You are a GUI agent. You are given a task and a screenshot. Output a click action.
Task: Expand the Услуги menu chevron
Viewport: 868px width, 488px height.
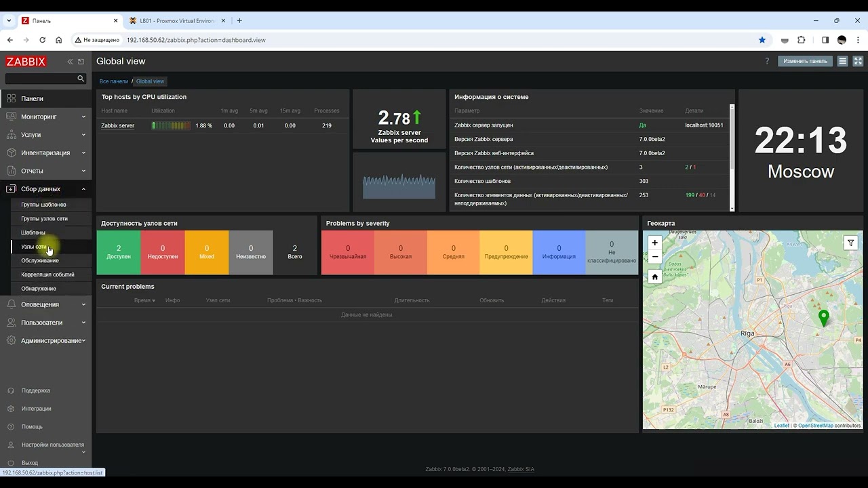pyautogui.click(x=83, y=135)
